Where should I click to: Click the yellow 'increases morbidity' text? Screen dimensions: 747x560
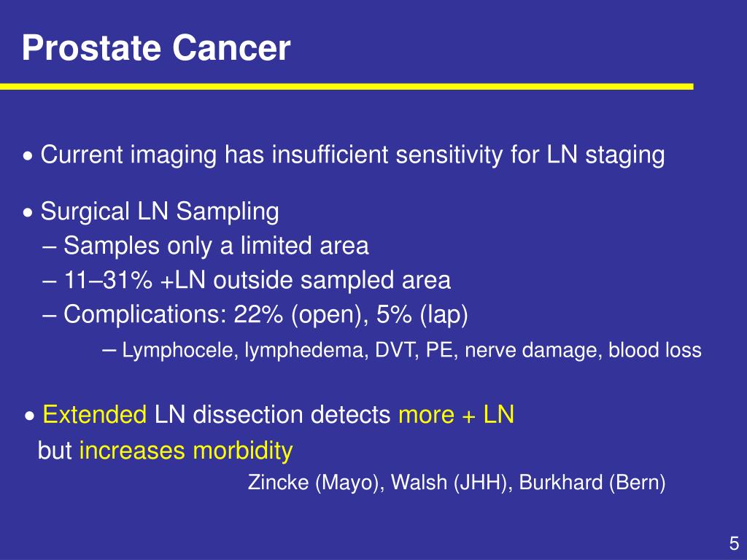click(x=186, y=451)
